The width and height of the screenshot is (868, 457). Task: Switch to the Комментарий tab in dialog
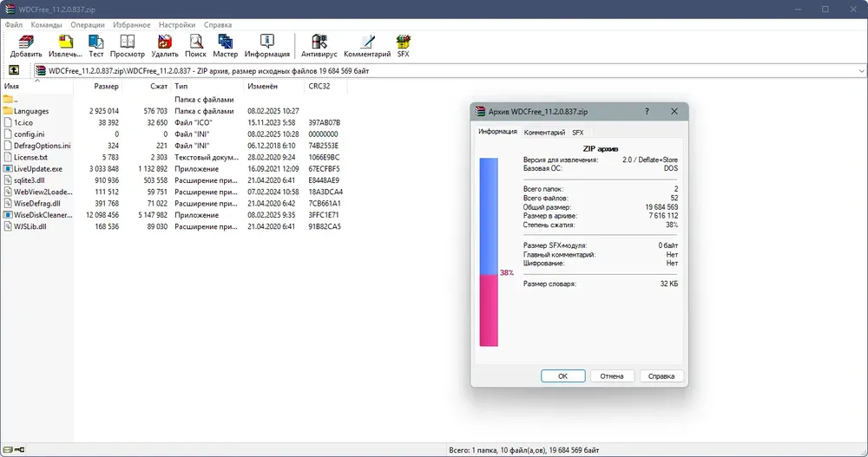click(x=544, y=133)
